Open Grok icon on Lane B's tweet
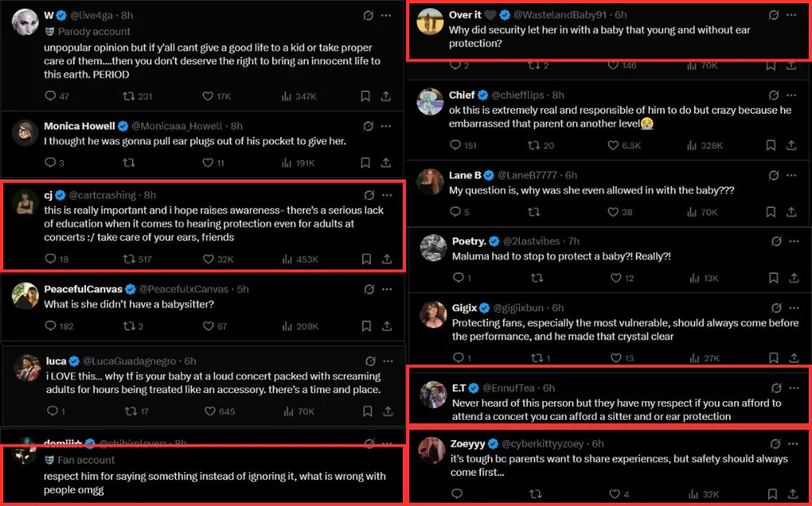 click(x=775, y=175)
